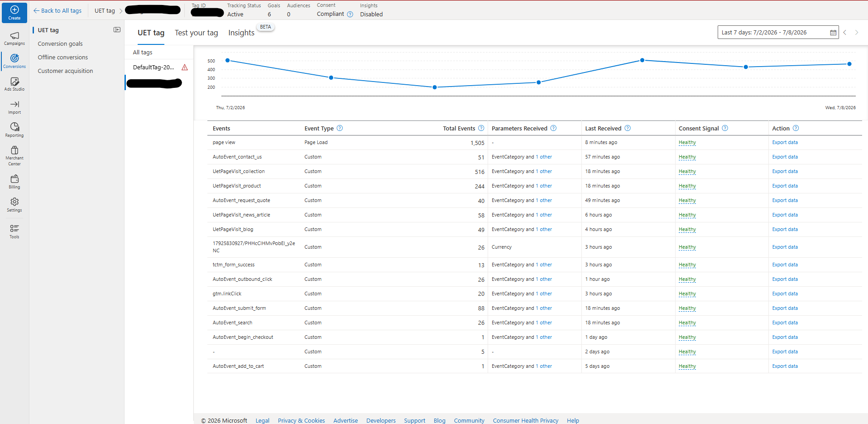Click Consent Signal help icon
Screen dimensions: 868x424
point(725,128)
